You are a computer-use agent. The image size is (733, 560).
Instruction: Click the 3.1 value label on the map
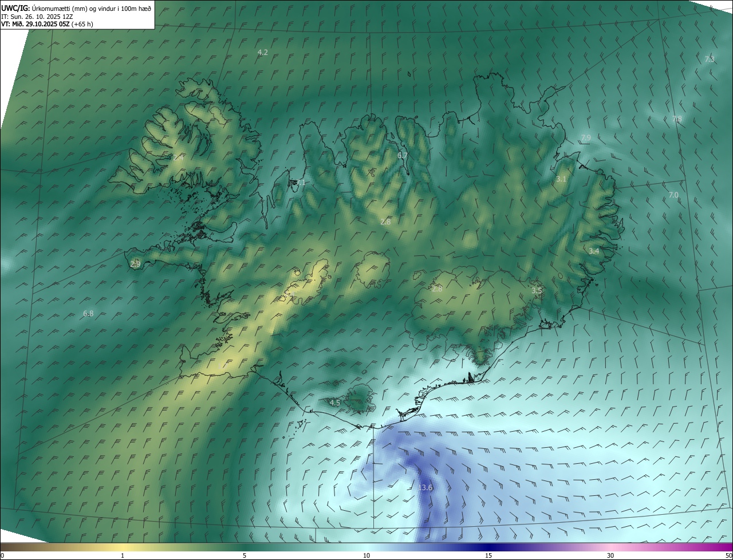[x=561, y=179]
